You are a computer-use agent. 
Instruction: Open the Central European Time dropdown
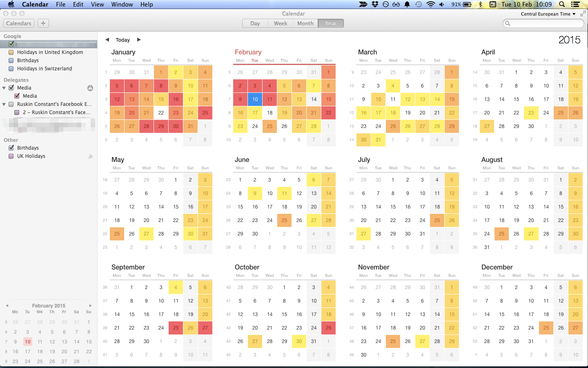[x=548, y=14]
